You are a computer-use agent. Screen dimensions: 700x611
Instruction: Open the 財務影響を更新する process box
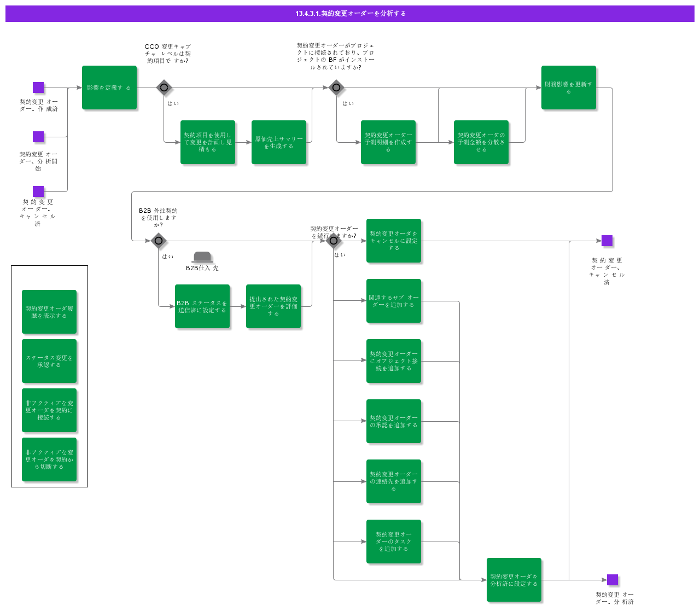click(x=569, y=88)
